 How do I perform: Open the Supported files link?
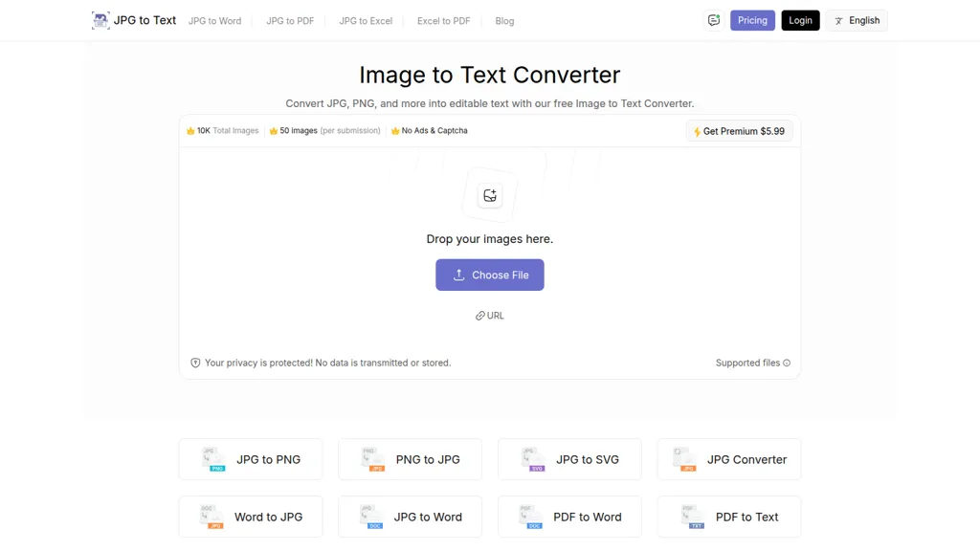(x=753, y=363)
